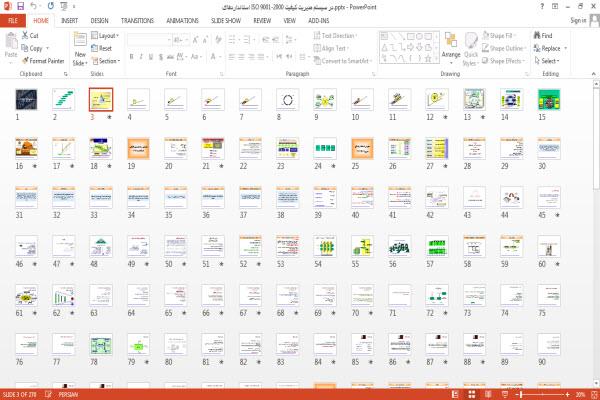600x400 pixels.
Task: Click Increase Font Size icon
Action: 196,40
